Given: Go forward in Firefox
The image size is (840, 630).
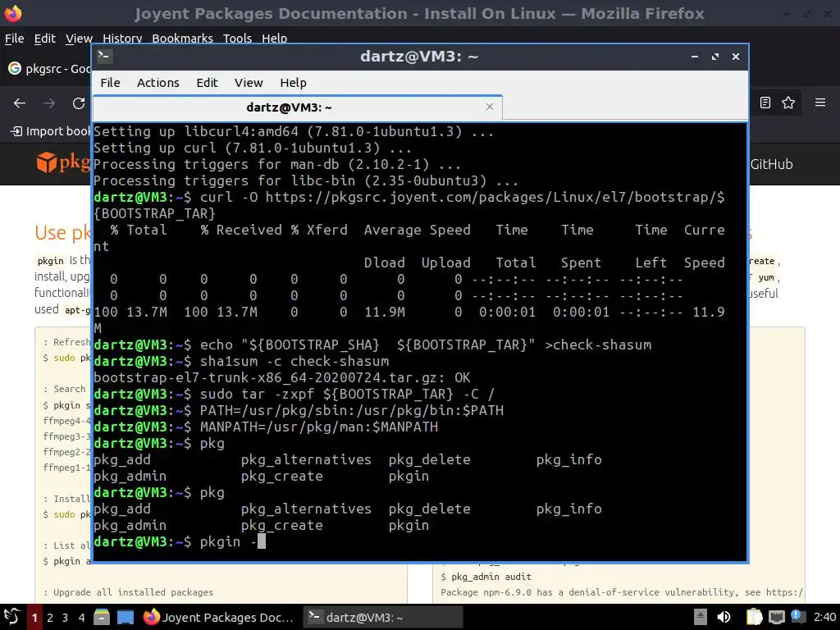Looking at the screenshot, I should tap(49, 103).
